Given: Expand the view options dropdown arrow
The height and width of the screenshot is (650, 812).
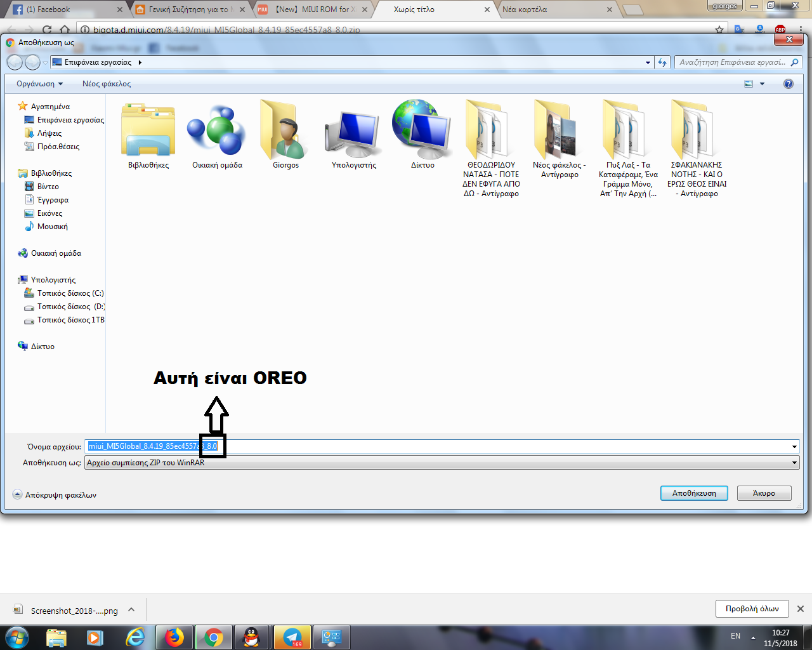Looking at the screenshot, I should (763, 84).
